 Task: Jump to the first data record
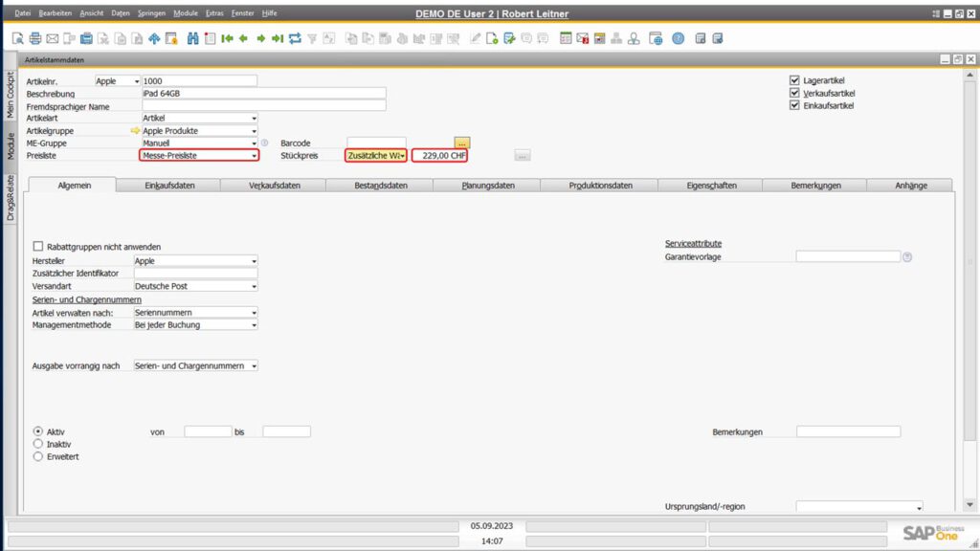[x=227, y=38]
